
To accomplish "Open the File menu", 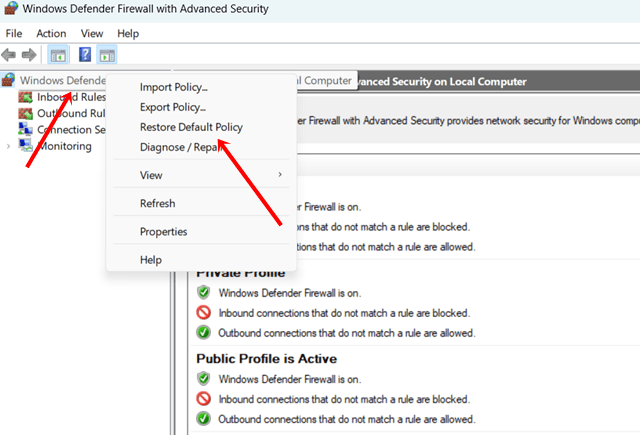I will [14, 33].
